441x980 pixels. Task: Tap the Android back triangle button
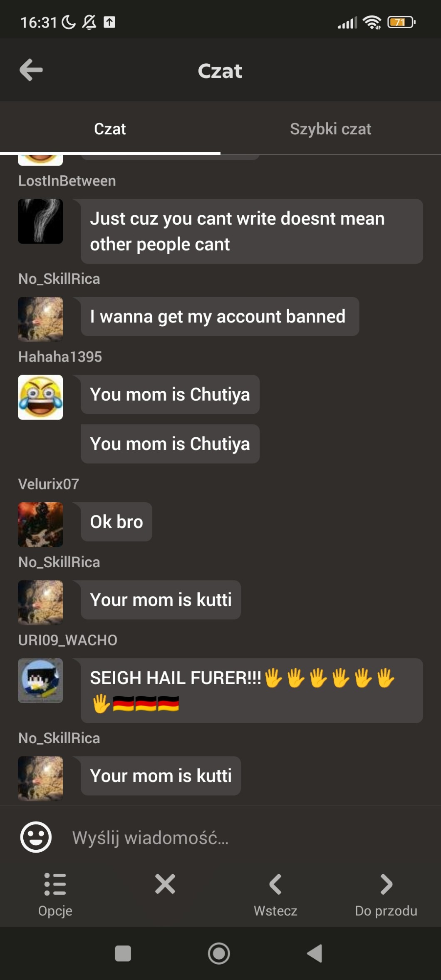click(315, 953)
